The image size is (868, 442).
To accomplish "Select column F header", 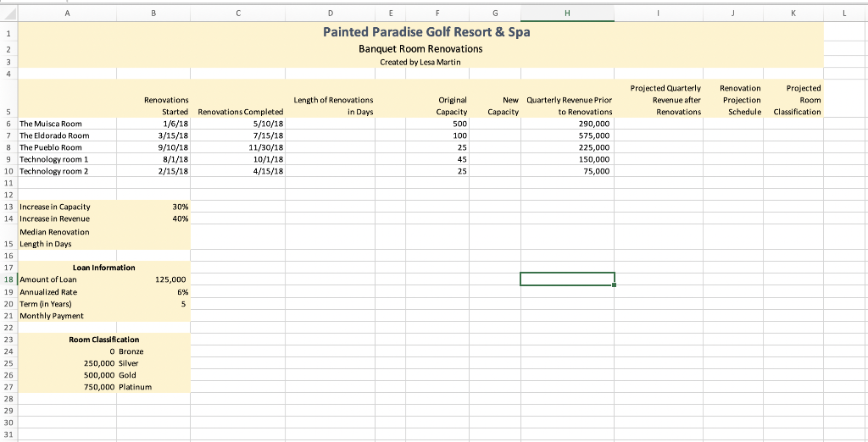I will [x=438, y=14].
